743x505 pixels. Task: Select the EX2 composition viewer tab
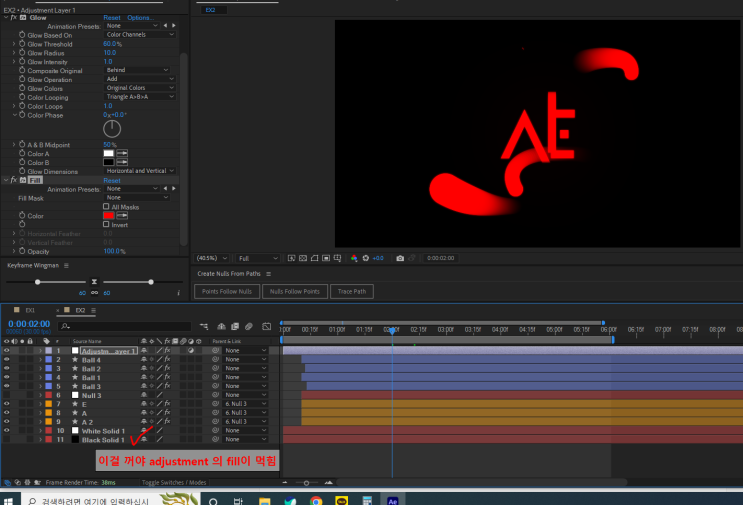210,10
